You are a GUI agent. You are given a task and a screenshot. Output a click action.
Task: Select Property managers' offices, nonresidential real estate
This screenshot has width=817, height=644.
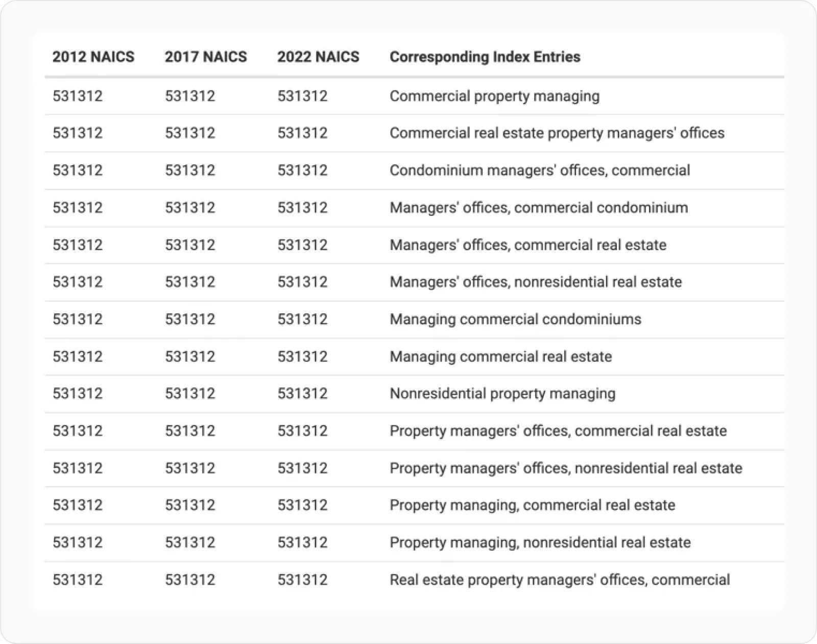tap(565, 468)
